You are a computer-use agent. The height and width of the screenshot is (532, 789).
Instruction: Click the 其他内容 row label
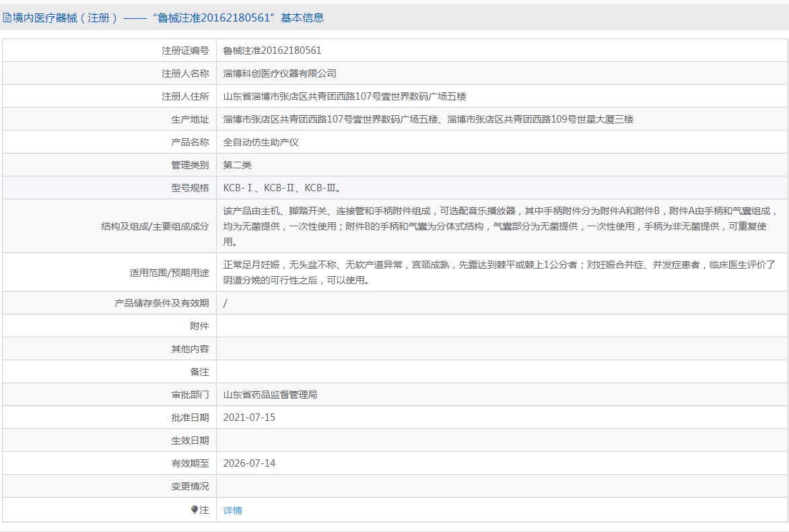pyautogui.click(x=190, y=349)
